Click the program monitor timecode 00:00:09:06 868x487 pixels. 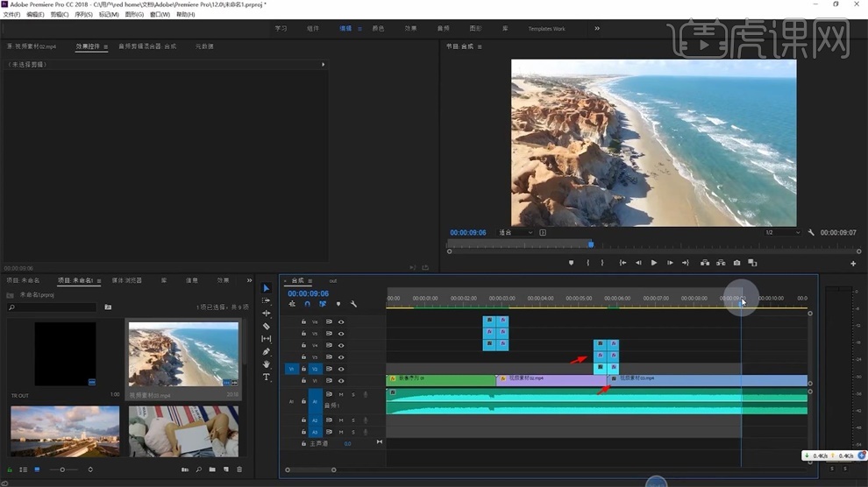click(x=468, y=233)
